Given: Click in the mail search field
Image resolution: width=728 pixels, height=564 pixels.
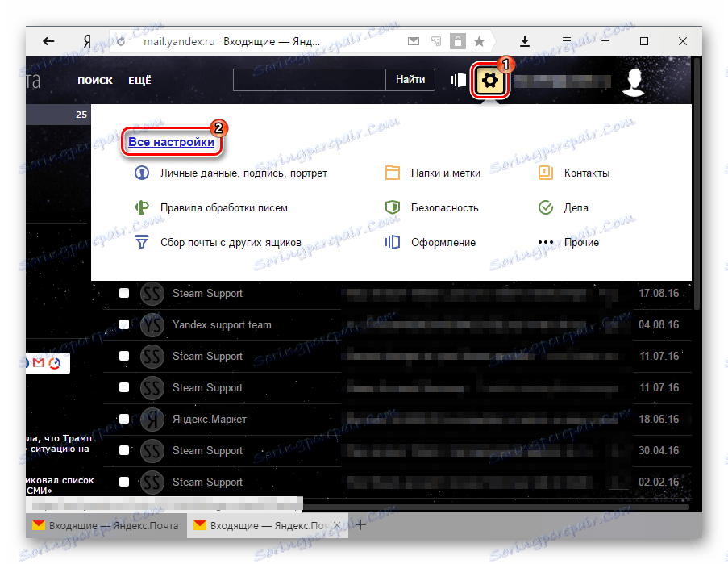Looking at the screenshot, I should click(x=310, y=80).
